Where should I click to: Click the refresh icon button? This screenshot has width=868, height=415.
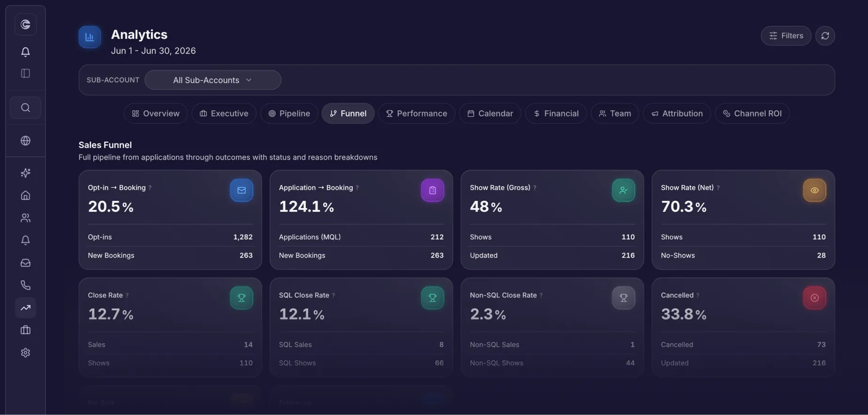tap(825, 36)
